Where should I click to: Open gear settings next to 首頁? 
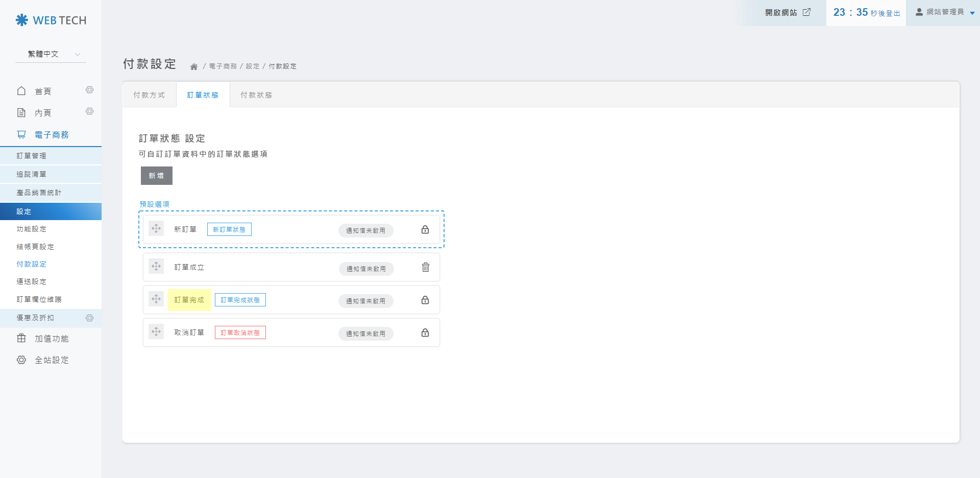[89, 90]
